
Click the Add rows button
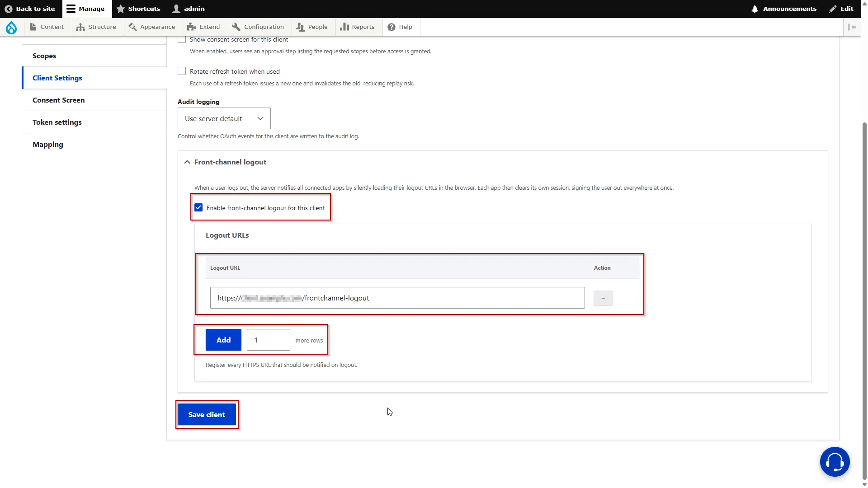(223, 340)
